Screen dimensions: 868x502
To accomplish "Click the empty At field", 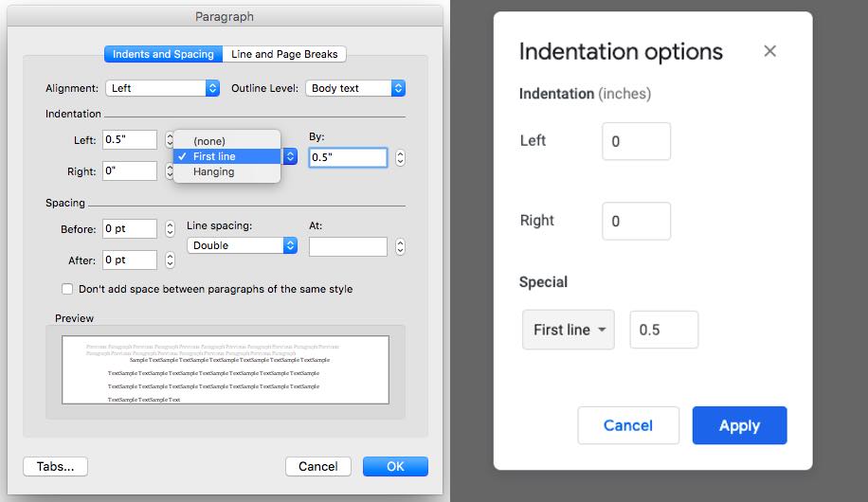I will coord(348,246).
